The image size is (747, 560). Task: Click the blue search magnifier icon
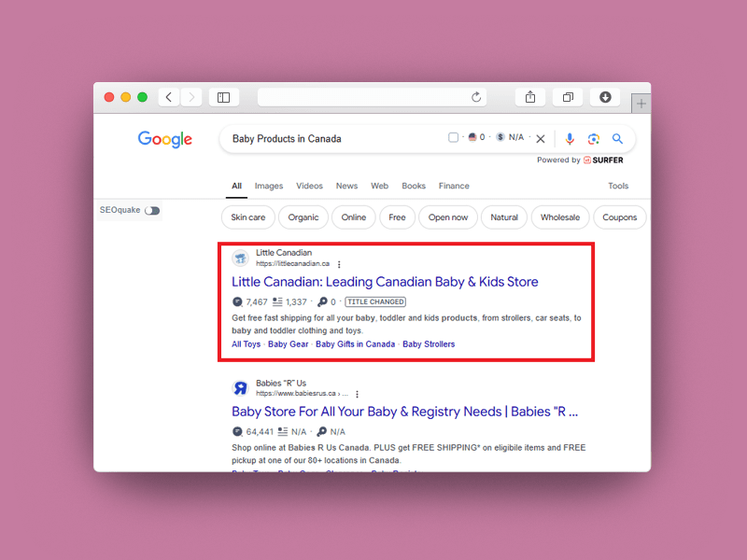[x=617, y=139]
